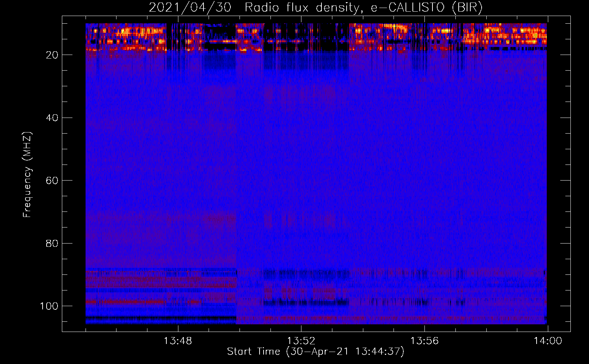
Task: Click the 100 MHz frequency tick label
Action: tap(49, 306)
